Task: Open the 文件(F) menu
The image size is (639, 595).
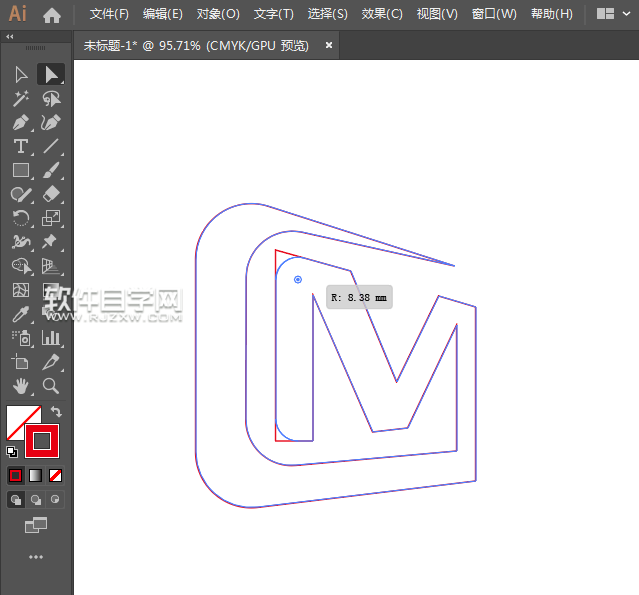Action: coord(109,14)
